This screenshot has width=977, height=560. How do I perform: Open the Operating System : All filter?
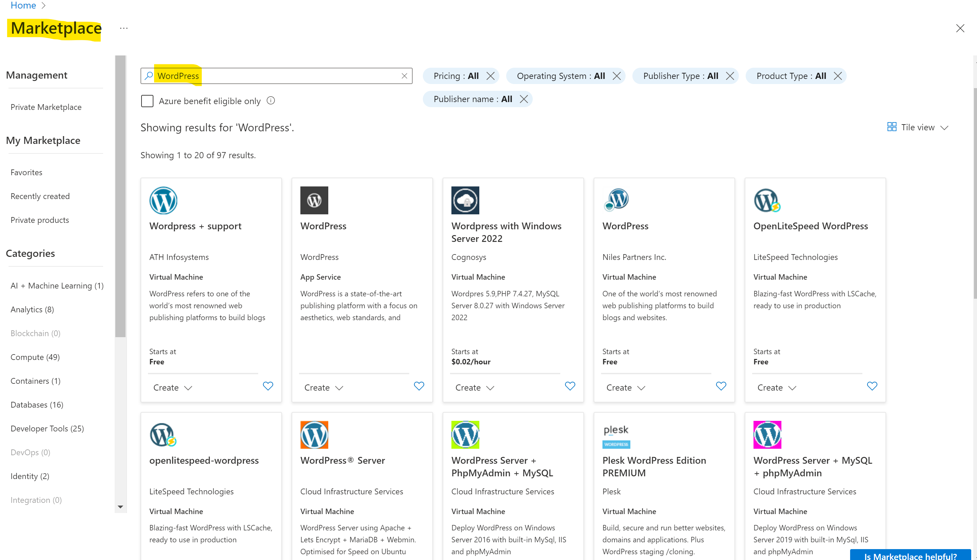(x=561, y=76)
